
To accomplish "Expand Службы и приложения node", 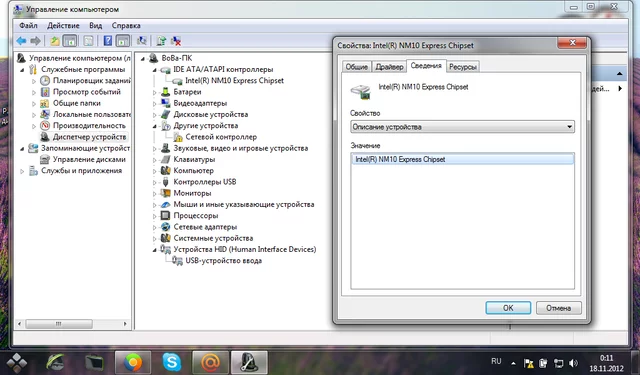I will [x=22, y=171].
